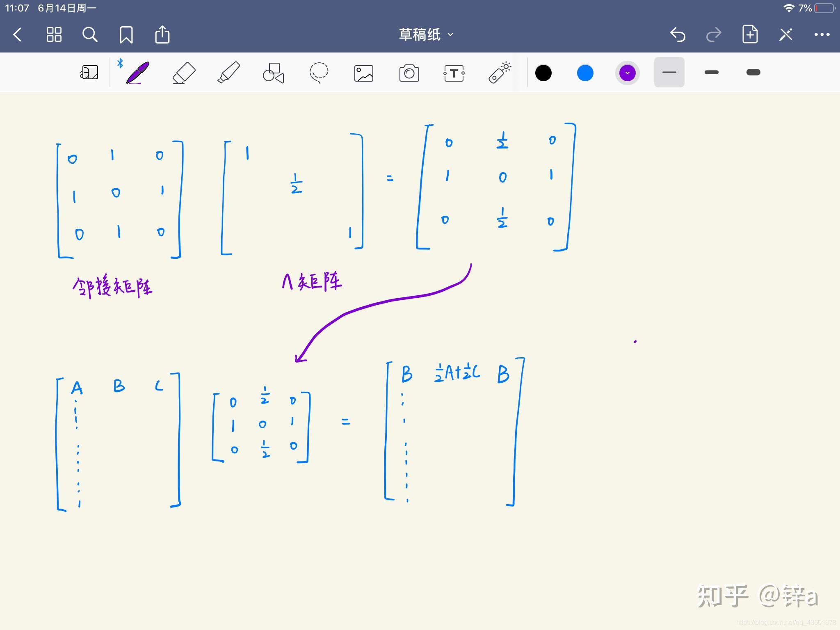The height and width of the screenshot is (630, 840).
Task: Activate the laser pointer tool
Action: click(499, 73)
